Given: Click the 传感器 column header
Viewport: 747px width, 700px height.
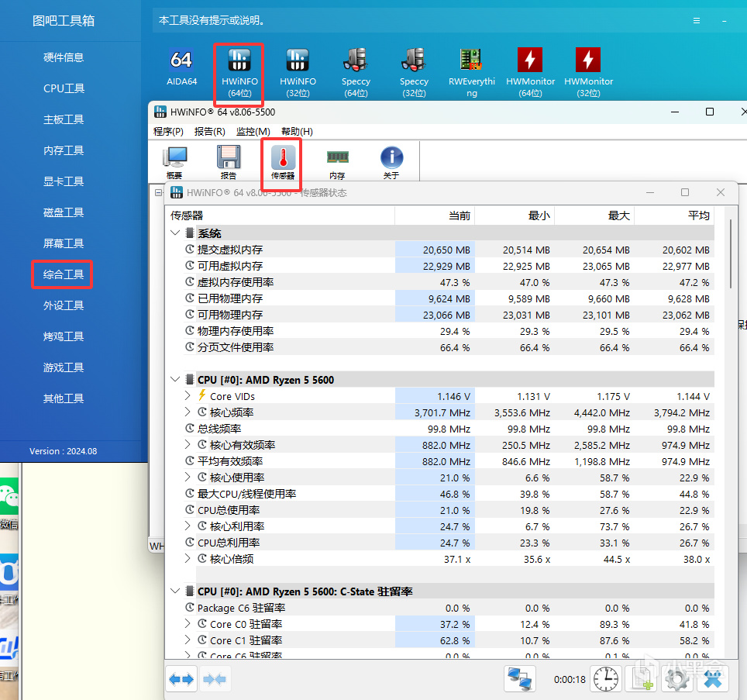Looking at the screenshot, I should tap(281, 216).
